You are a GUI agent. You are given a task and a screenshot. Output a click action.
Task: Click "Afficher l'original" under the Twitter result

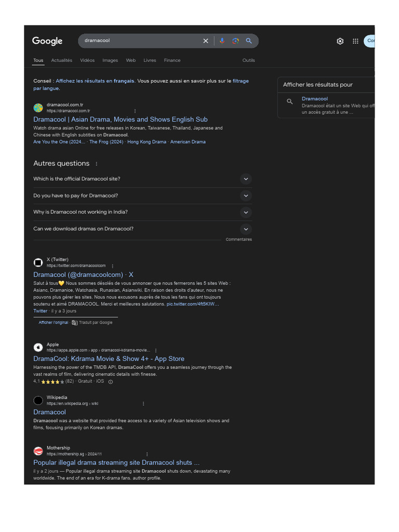pyautogui.click(x=54, y=323)
